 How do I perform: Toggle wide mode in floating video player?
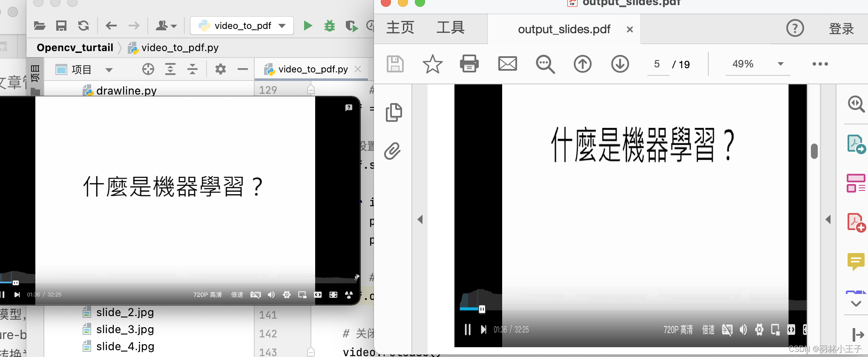pyautogui.click(x=318, y=295)
